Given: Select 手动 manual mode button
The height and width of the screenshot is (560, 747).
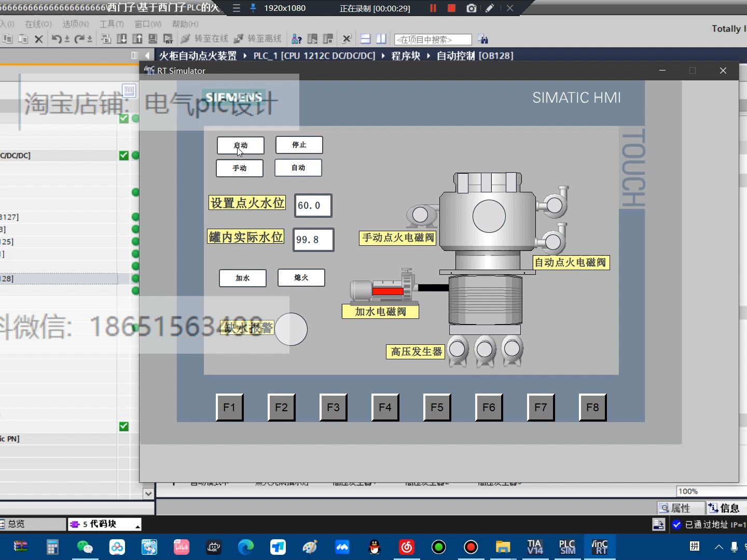Looking at the screenshot, I should [240, 168].
